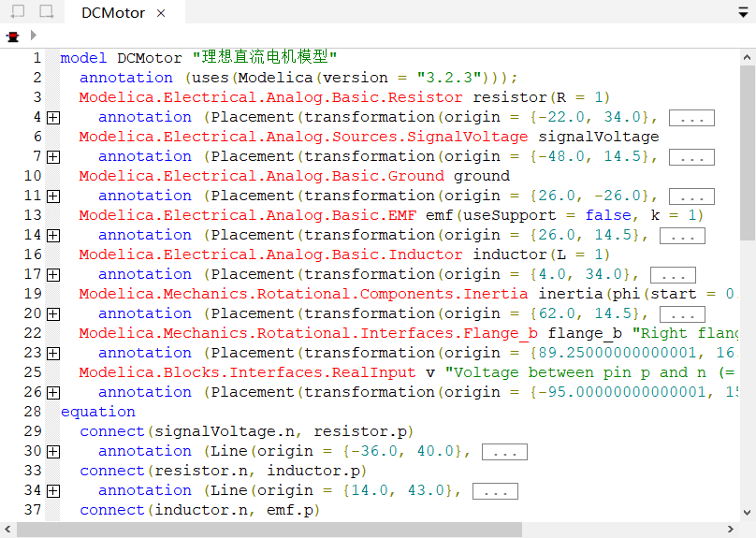The width and height of the screenshot is (756, 538).
Task: Click 'connect(resistor.n, inductor.p)' statement
Action: click(224, 471)
